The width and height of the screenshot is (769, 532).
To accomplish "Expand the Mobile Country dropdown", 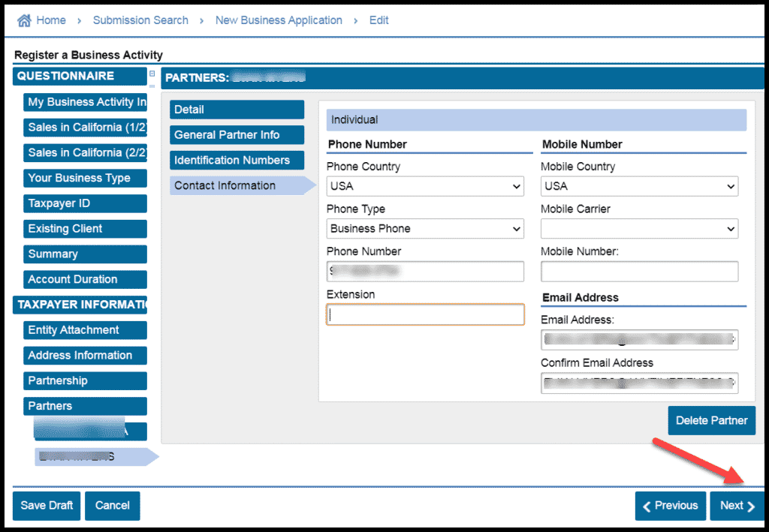I will [639, 186].
